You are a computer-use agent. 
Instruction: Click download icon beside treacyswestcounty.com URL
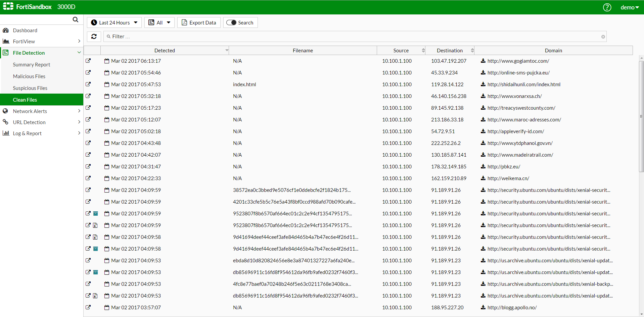point(483,108)
